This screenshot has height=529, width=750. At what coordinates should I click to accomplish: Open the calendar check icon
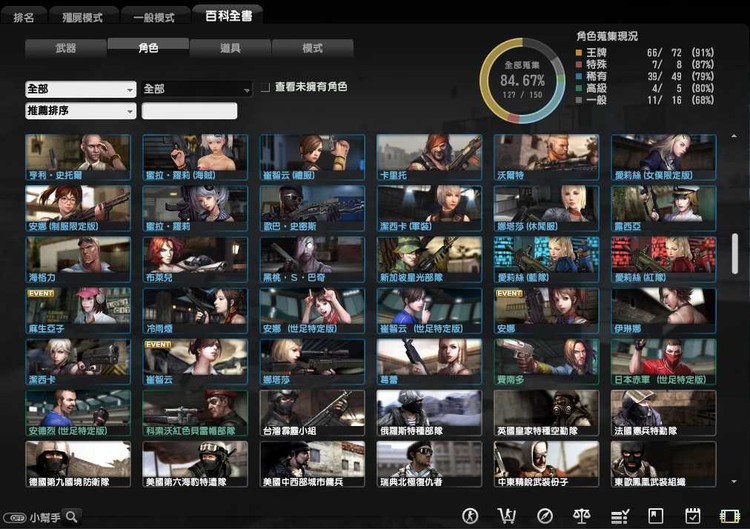693,516
